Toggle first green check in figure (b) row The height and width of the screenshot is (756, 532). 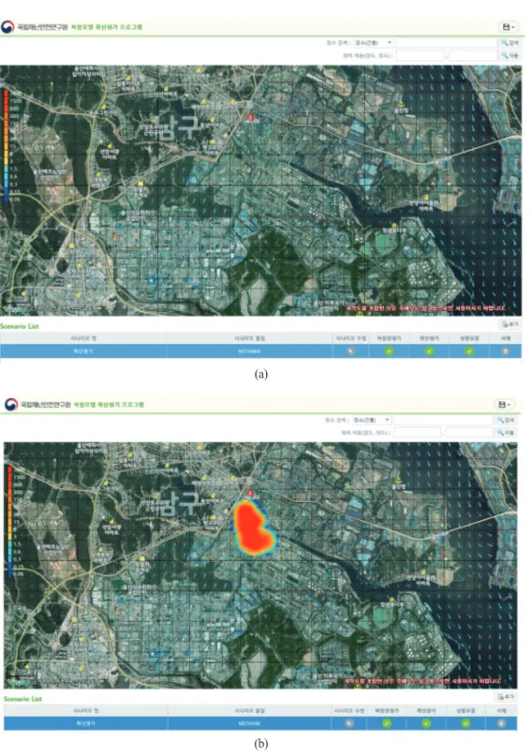(x=387, y=723)
